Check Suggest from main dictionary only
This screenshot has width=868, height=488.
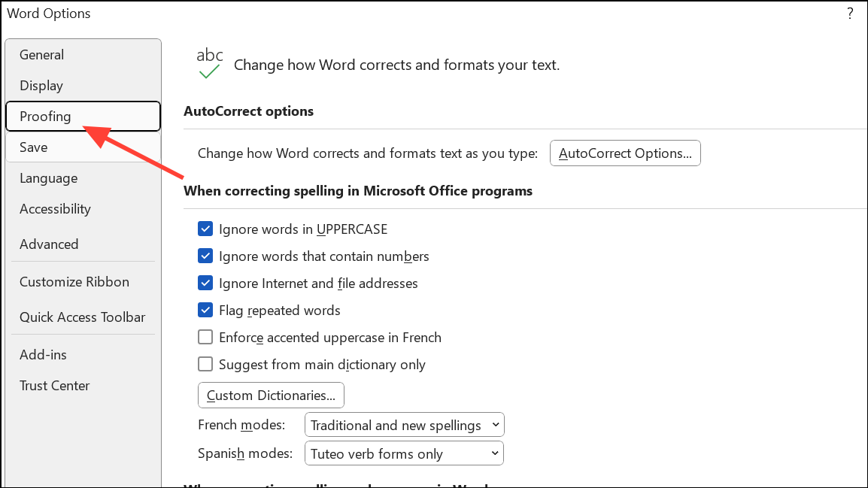[x=205, y=365]
